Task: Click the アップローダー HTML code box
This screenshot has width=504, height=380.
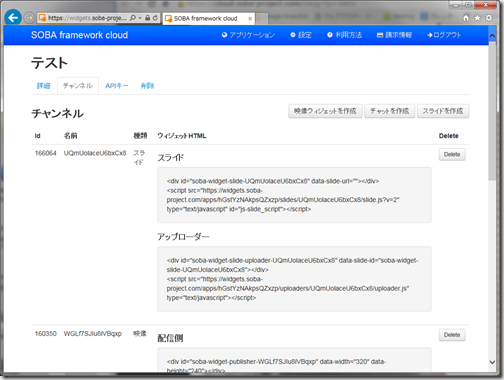Action: [x=294, y=279]
